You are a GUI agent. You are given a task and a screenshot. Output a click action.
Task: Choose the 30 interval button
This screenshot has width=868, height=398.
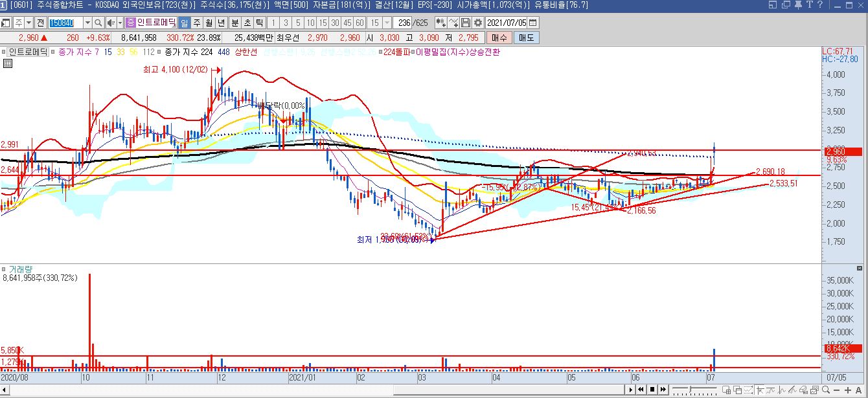(335, 23)
